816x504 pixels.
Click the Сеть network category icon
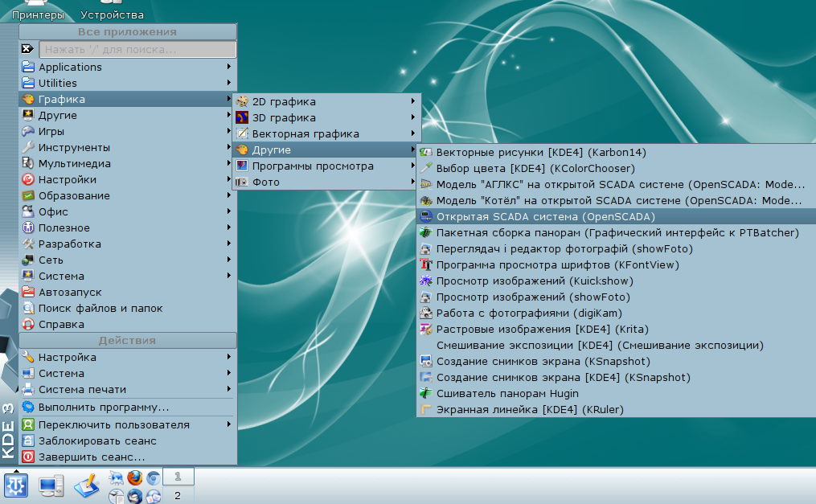tap(28, 260)
